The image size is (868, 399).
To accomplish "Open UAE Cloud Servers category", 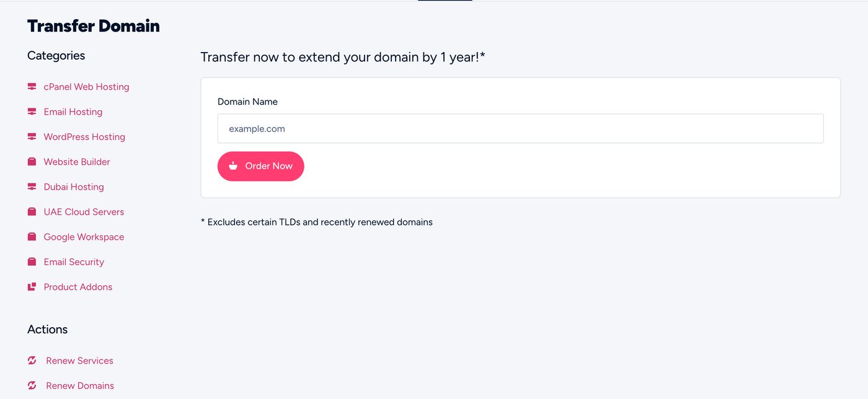I will pos(84,212).
